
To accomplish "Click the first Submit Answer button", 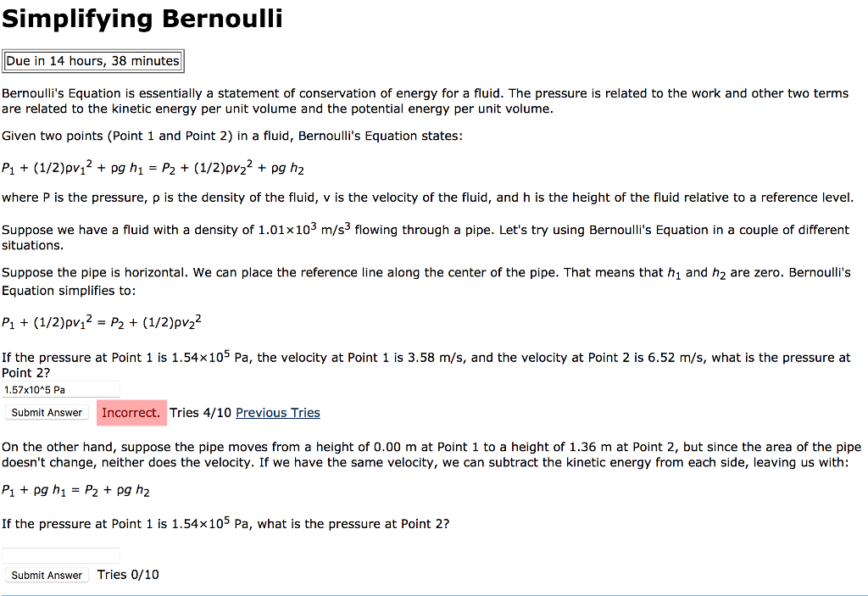I will tap(47, 412).
